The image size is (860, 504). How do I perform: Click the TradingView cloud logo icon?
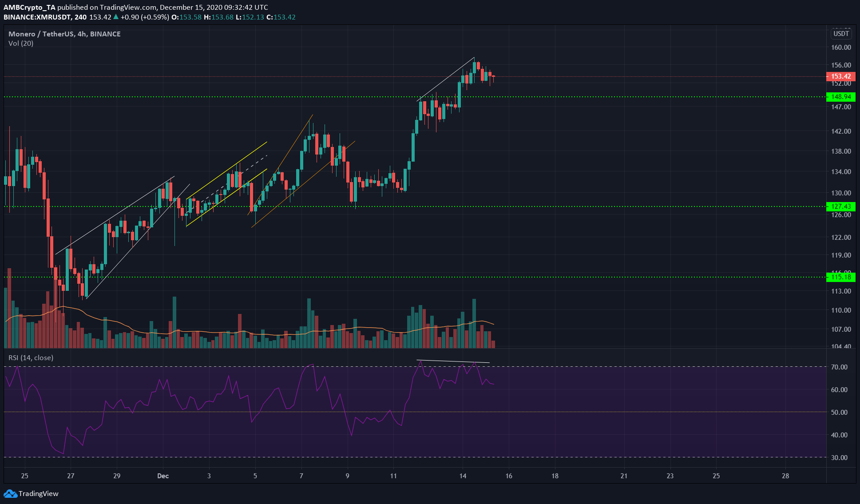[10, 493]
